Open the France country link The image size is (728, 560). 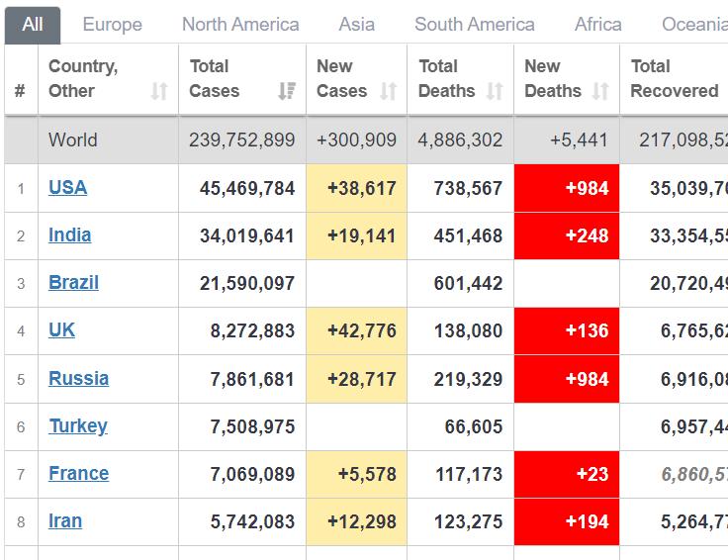click(78, 473)
